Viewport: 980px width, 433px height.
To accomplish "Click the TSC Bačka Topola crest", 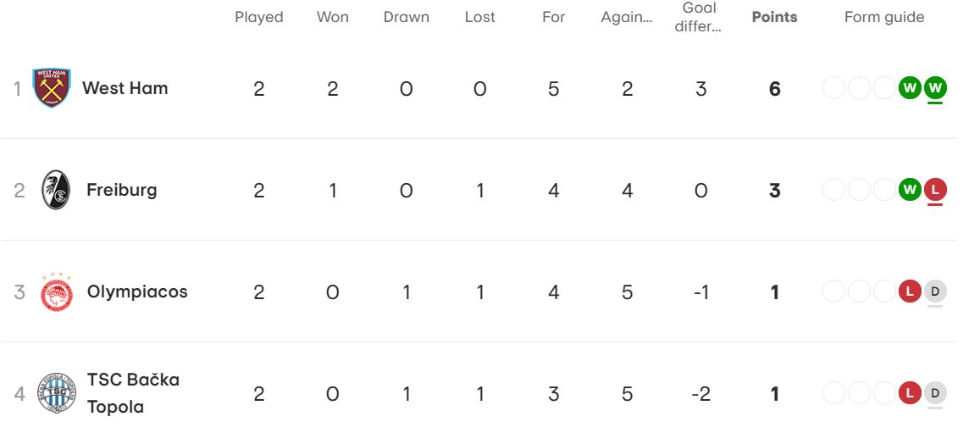I will click(57, 393).
